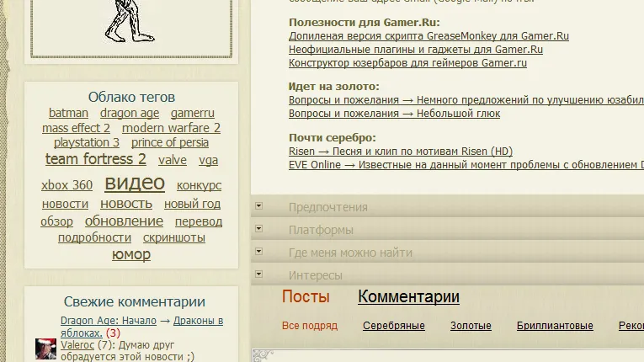
Task: Select the Посты tab
Action: pyautogui.click(x=306, y=296)
